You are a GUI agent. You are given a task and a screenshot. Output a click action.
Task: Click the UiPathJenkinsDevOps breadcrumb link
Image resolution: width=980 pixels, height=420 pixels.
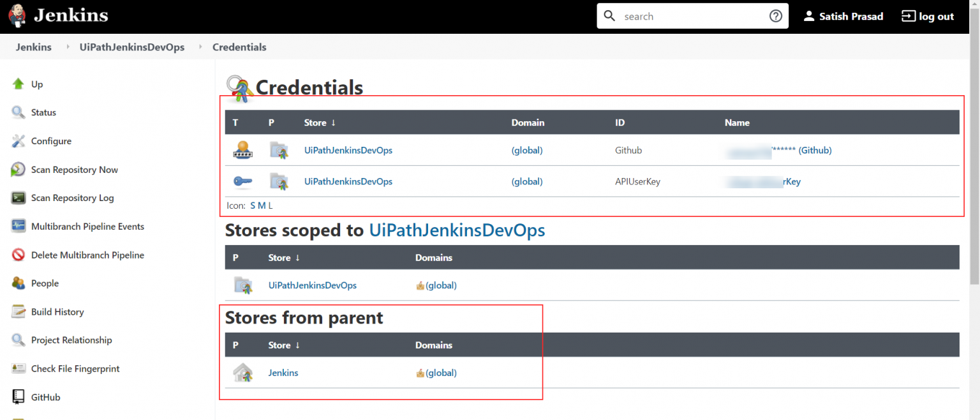(132, 47)
